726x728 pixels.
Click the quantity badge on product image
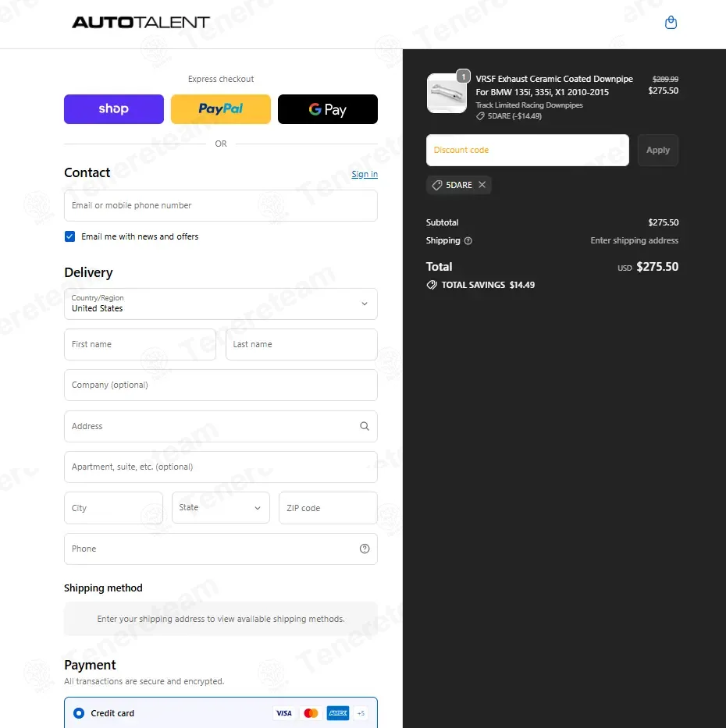point(463,76)
